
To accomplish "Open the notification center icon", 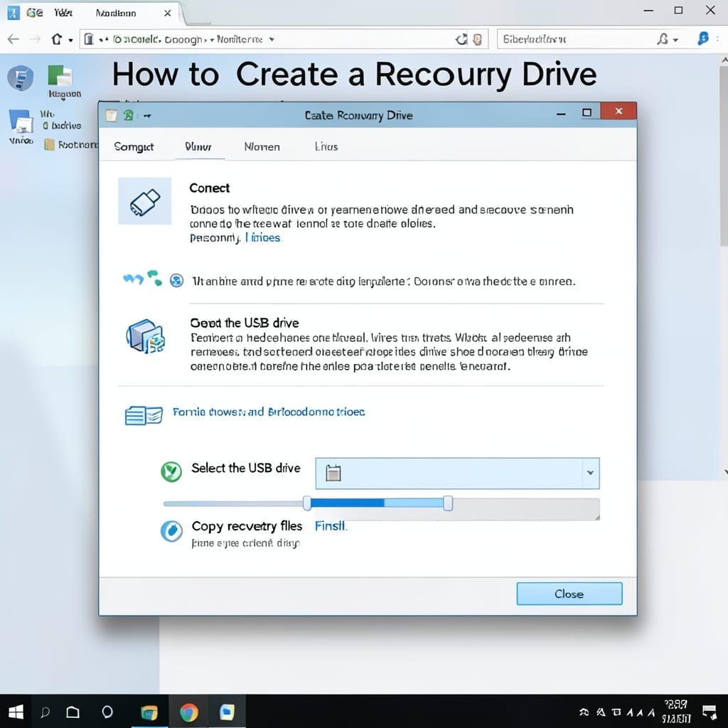I will pos(710,712).
